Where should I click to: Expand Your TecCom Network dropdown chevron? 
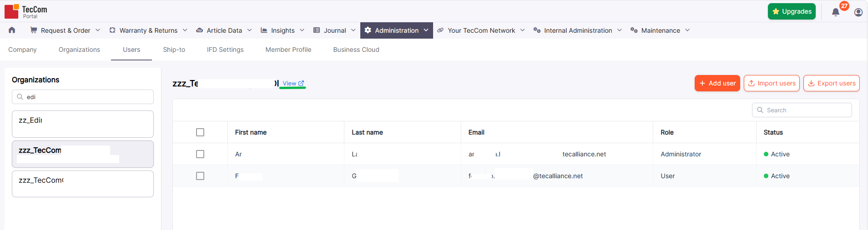[x=523, y=30]
